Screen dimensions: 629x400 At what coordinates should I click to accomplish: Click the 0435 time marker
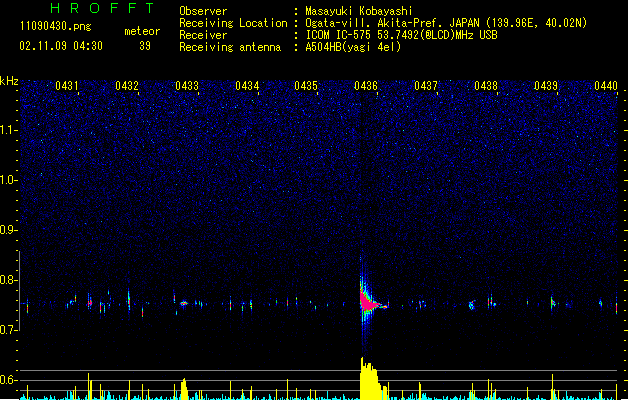(x=306, y=86)
